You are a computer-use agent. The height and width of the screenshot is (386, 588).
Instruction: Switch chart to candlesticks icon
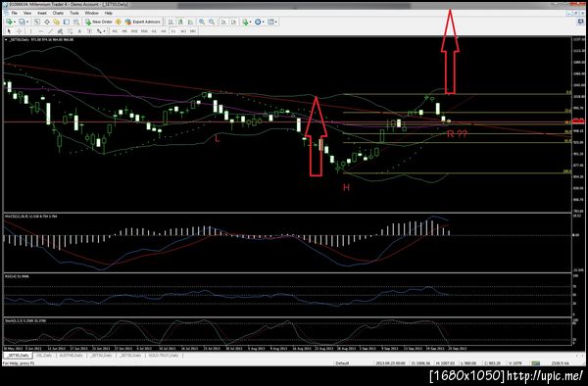[180, 22]
